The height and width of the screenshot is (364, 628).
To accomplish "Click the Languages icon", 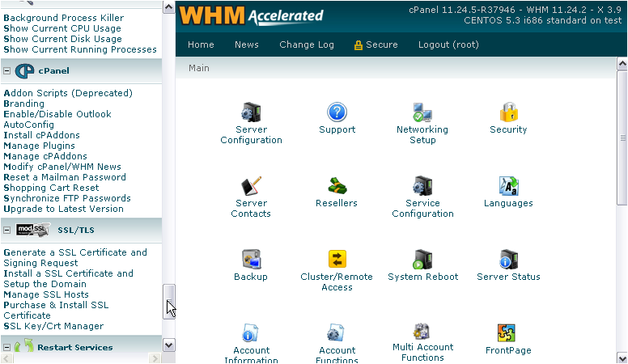I will click(508, 186).
